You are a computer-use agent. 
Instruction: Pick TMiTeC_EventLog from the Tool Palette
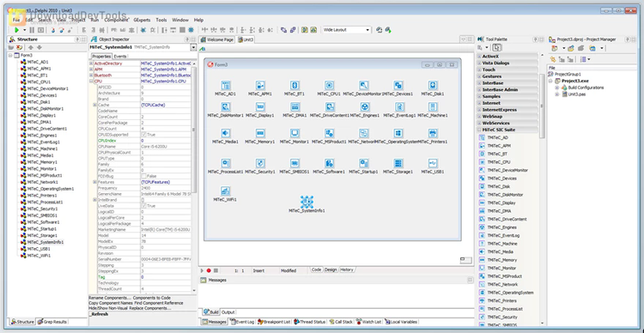[x=503, y=236]
